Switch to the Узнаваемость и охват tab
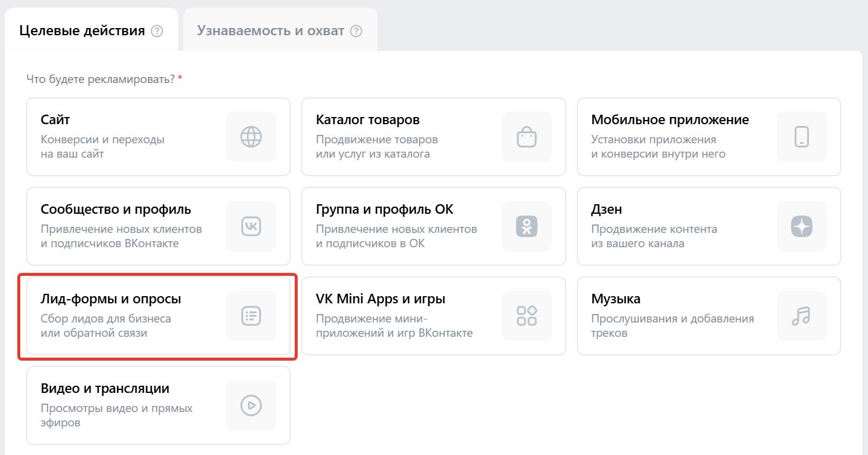The width and height of the screenshot is (868, 455). tap(280, 30)
